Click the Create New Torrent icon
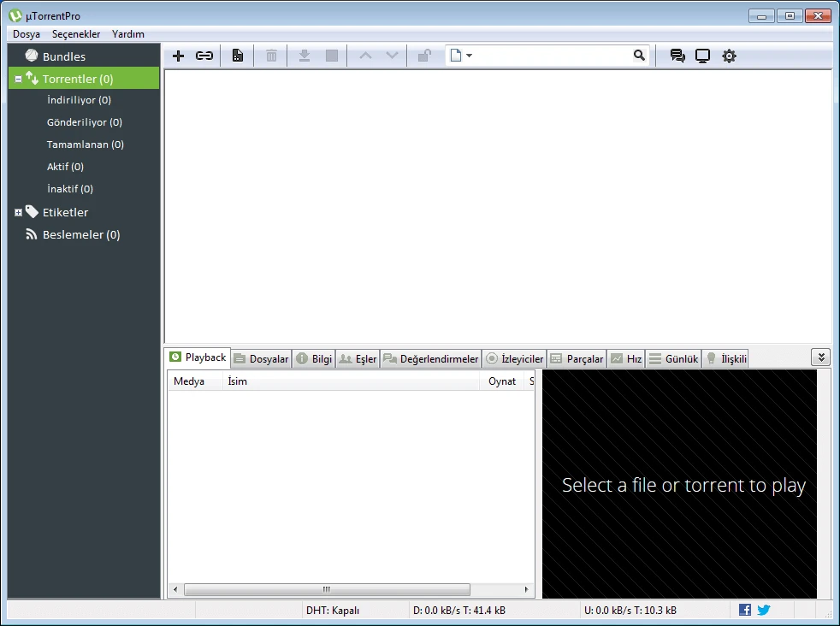 237,56
